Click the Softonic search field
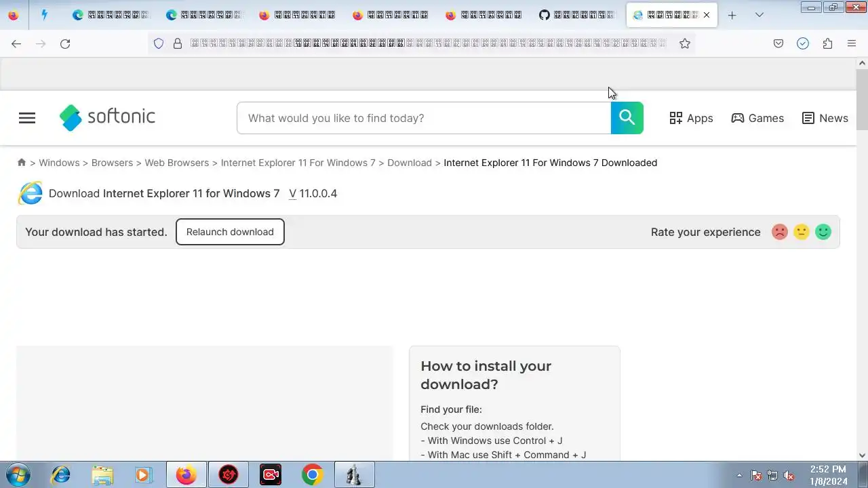 [424, 118]
